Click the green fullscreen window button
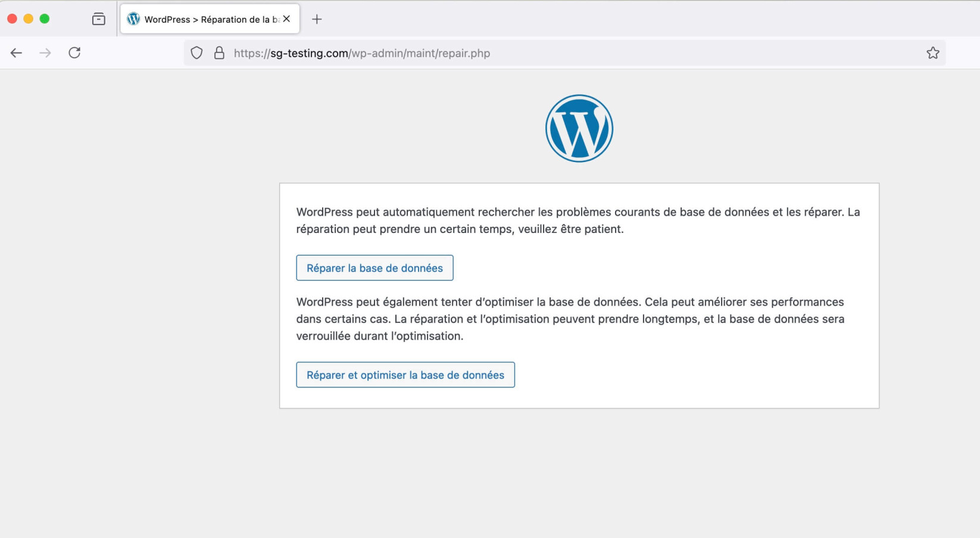980x538 pixels. tap(45, 19)
